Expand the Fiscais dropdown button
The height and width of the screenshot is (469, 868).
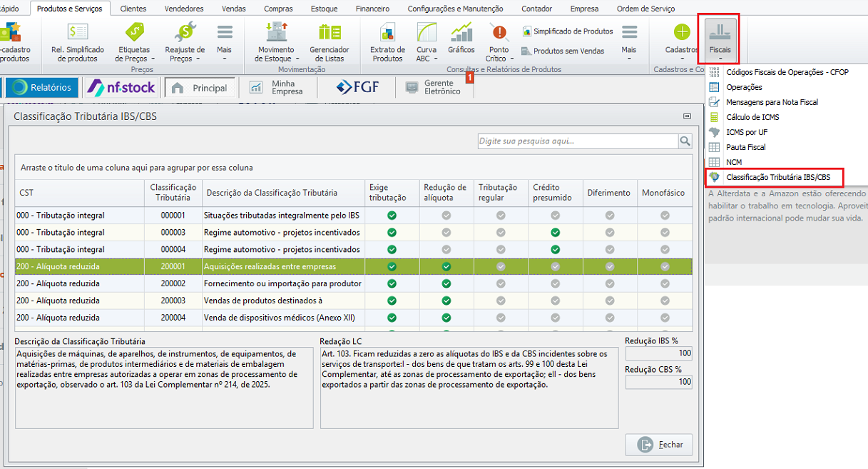point(720,39)
